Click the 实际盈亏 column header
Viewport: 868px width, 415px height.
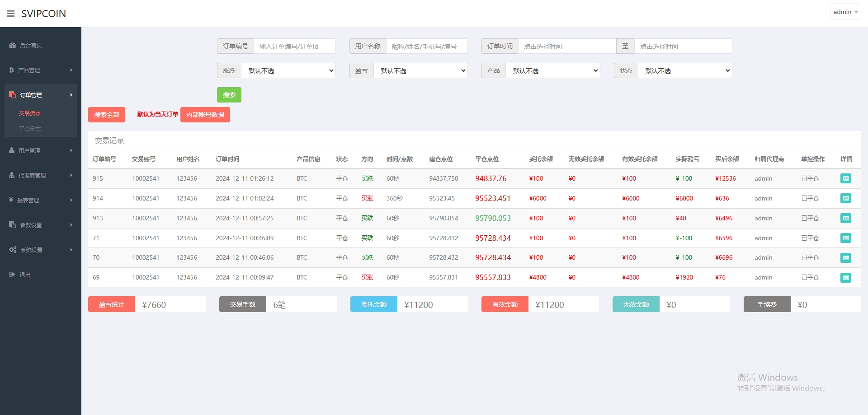tap(688, 159)
